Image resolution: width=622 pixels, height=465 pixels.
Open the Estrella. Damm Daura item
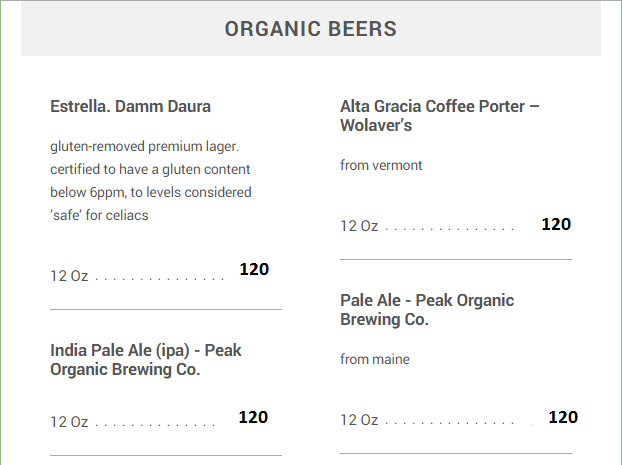tap(130, 106)
